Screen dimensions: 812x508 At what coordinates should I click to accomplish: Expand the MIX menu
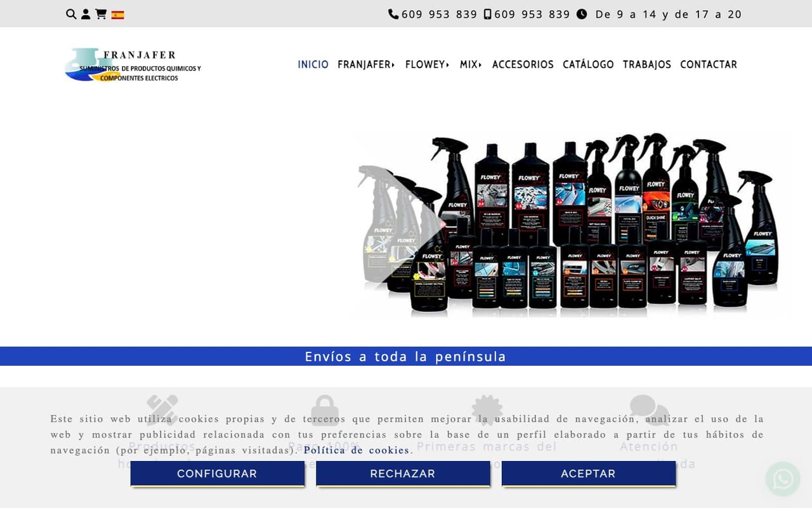click(x=471, y=64)
